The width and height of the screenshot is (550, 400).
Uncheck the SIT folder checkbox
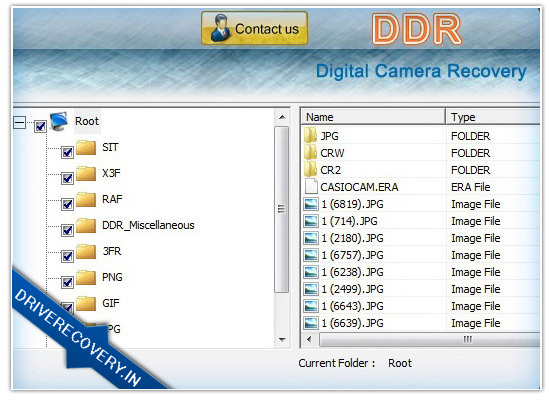(x=67, y=152)
